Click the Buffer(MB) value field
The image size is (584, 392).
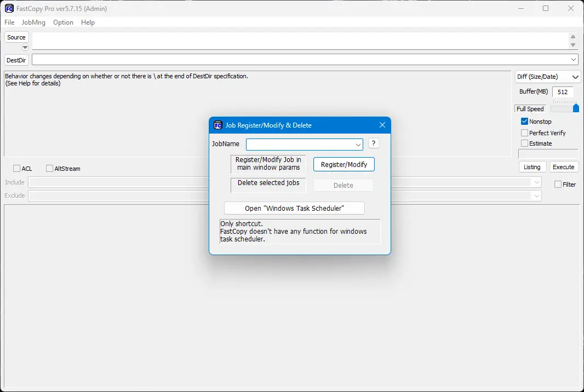pos(563,92)
